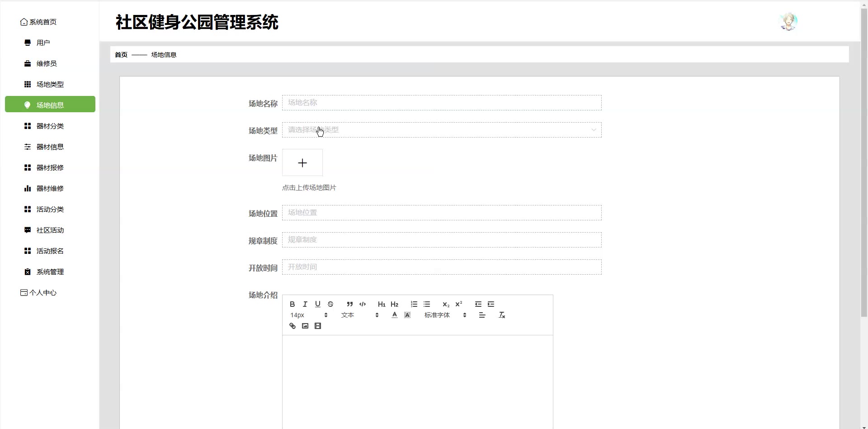The image size is (868, 429).
Task: Open the 场地类型 sidebar menu item
Action: tap(50, 84)
